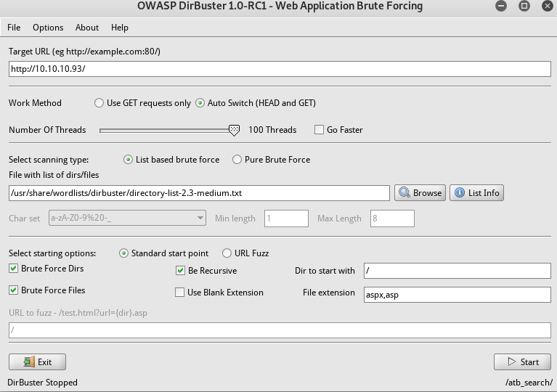Open the Char set dropdown
Viewport: 557px width, 392px height.
point(127,218)
